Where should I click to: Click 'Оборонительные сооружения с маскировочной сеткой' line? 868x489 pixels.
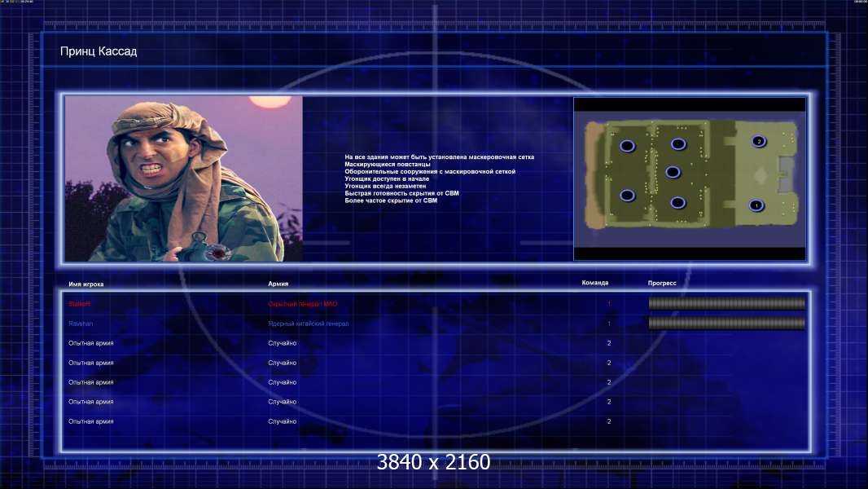(430, 172)
